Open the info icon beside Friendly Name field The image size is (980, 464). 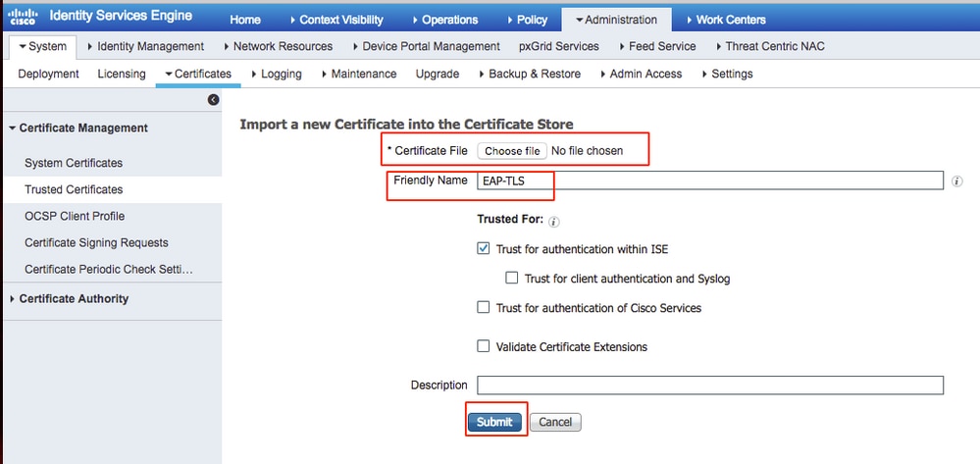point(956,181)
